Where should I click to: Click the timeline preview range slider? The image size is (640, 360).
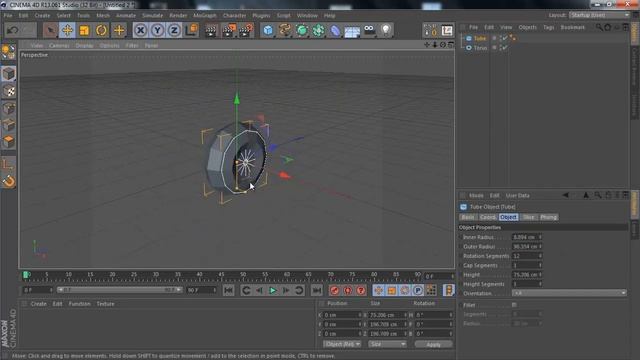click(x=120, y=290)
